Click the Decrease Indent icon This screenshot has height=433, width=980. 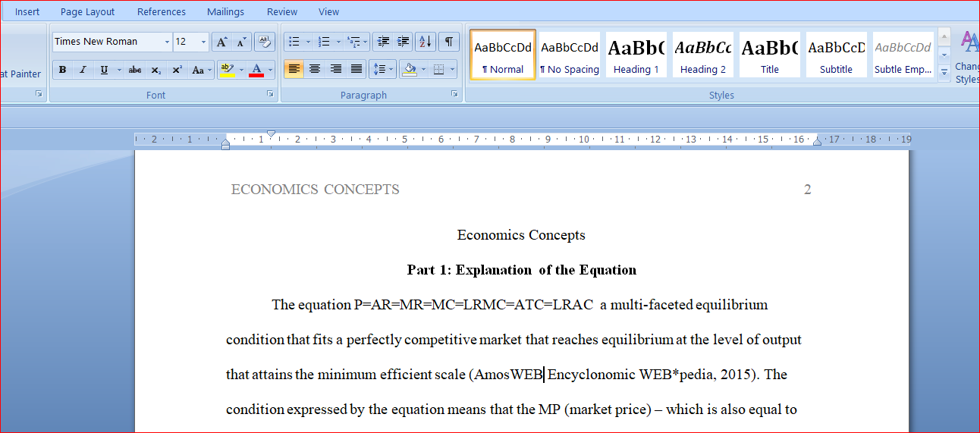383,42
